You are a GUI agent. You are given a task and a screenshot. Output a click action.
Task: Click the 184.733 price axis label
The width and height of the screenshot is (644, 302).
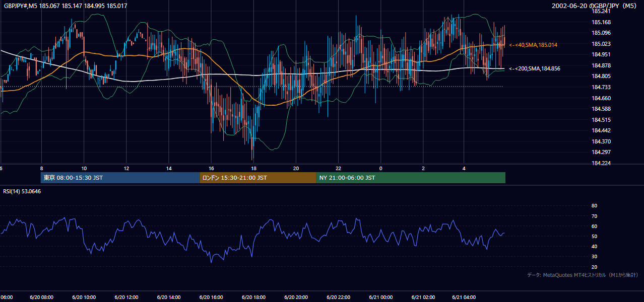click(x=601, y=87)
